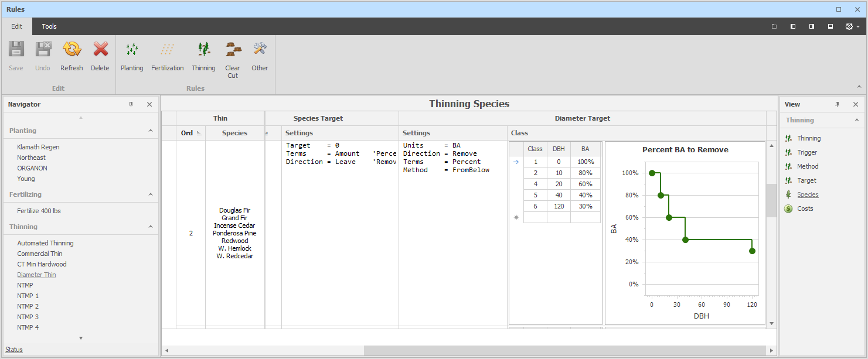This screenshot has height=359, width=868.
Task: Toggle the bottom panel layout icon
Action: (830, 26)
